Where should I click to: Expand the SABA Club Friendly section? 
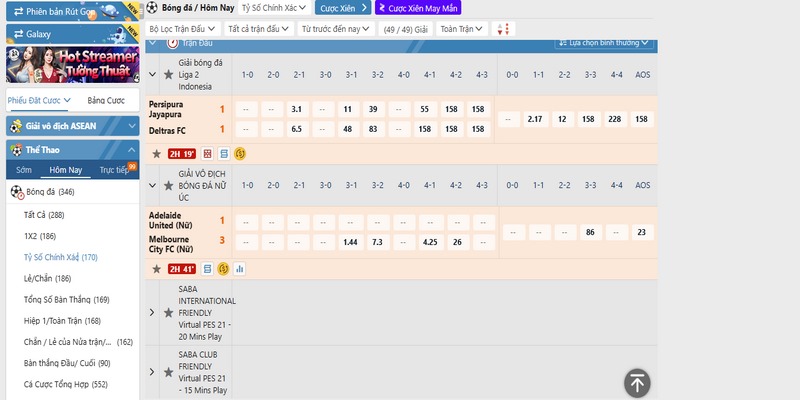coord(152,370)
